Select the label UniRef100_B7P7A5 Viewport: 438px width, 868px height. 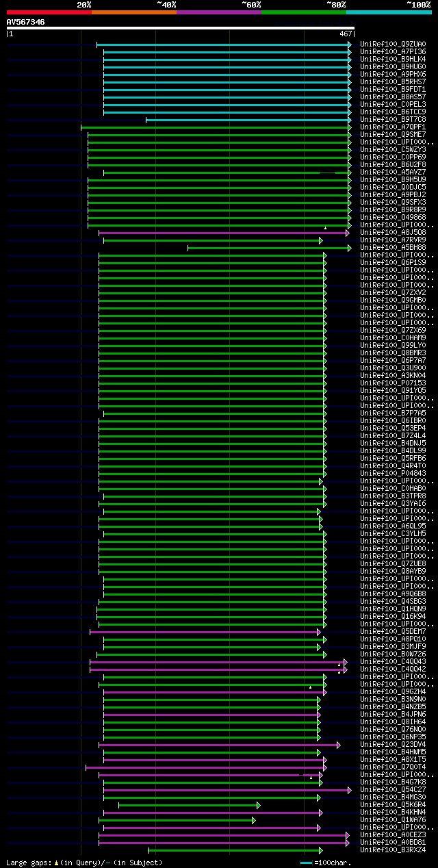[x=393, y=413]
